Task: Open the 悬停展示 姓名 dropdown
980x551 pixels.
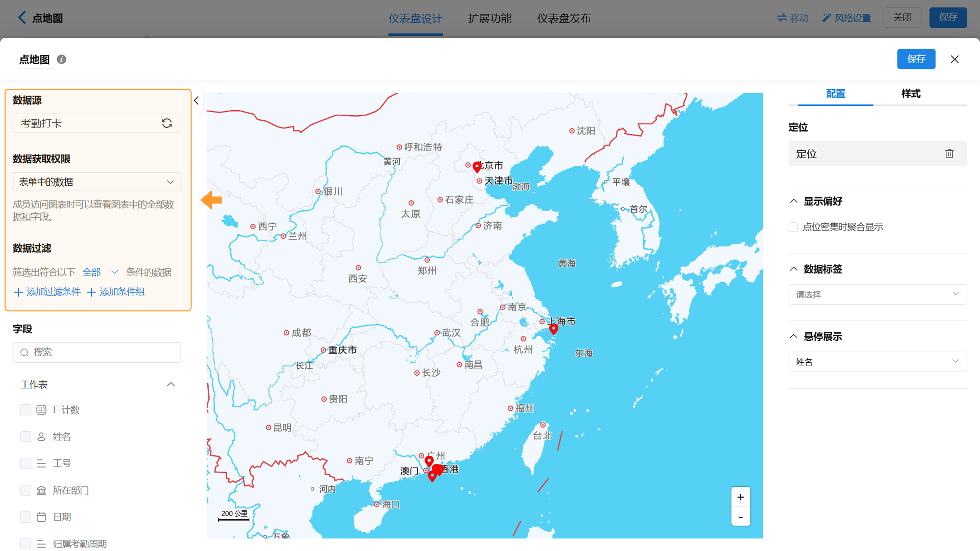Action: [x=877, y=362]
